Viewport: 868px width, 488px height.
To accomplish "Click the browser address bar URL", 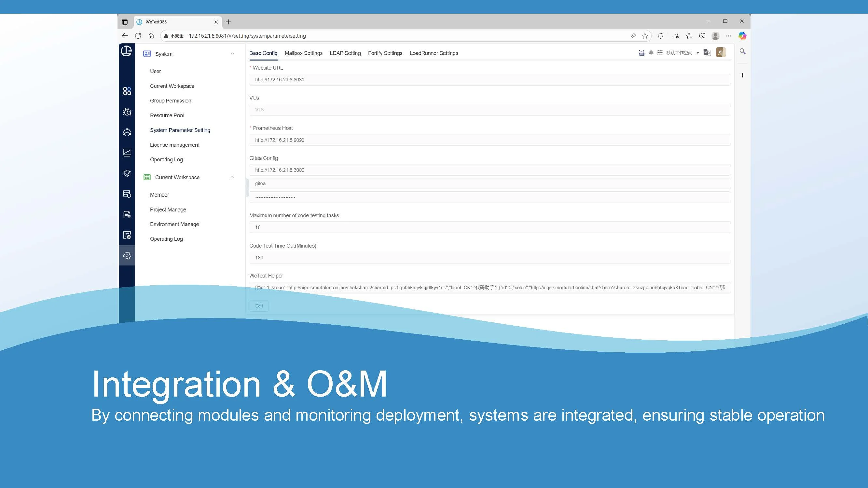I will [x=247, y=36].
